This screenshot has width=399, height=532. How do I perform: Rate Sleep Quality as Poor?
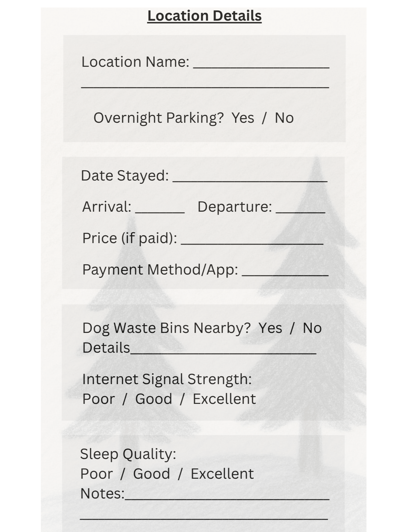click(96, 474)
